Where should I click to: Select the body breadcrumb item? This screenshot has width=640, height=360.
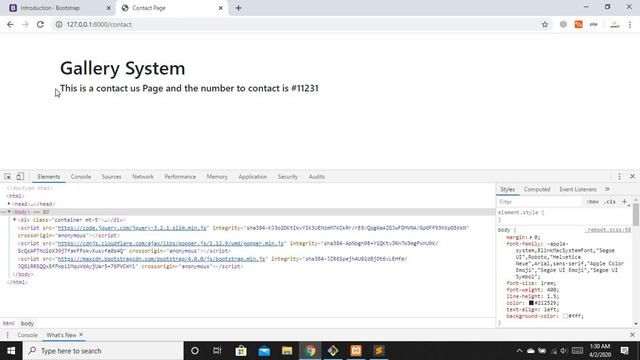pyautogui.click(x=27, y=323)
